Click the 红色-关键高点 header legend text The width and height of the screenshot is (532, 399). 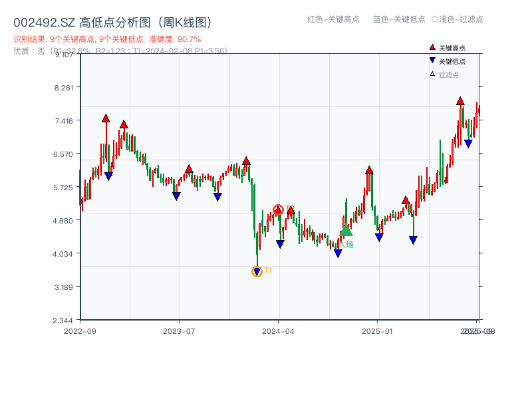[x=334, y=19]
